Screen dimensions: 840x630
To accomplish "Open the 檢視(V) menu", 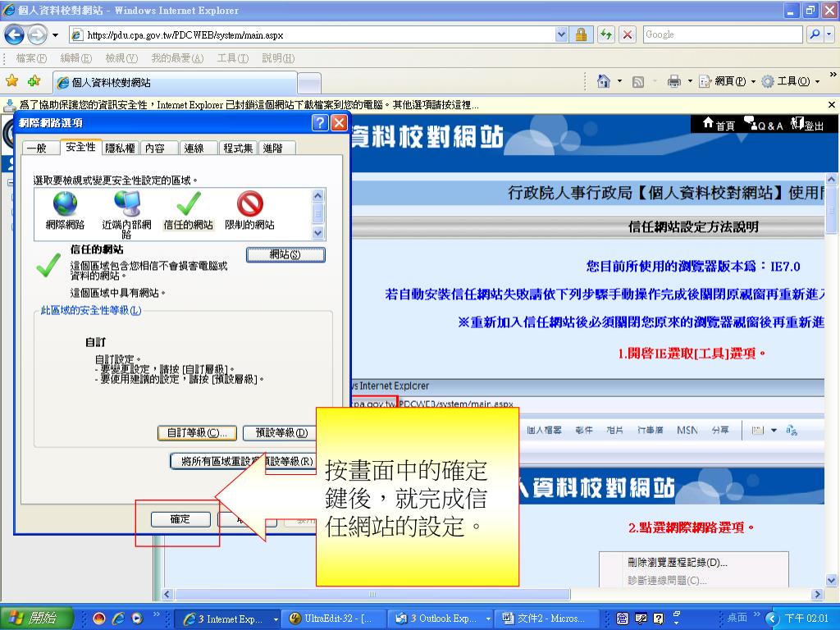I will pyautogui.click(x=121, y=58).
